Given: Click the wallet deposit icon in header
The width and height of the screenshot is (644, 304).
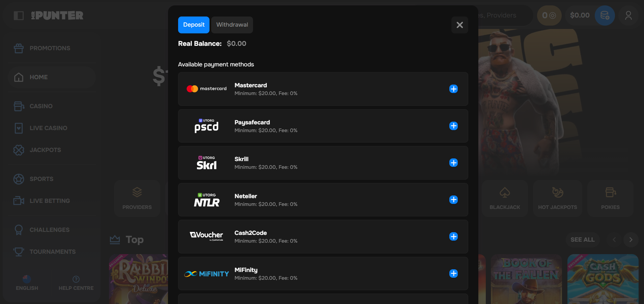Looking at the screenshot, I should (605, 16).
